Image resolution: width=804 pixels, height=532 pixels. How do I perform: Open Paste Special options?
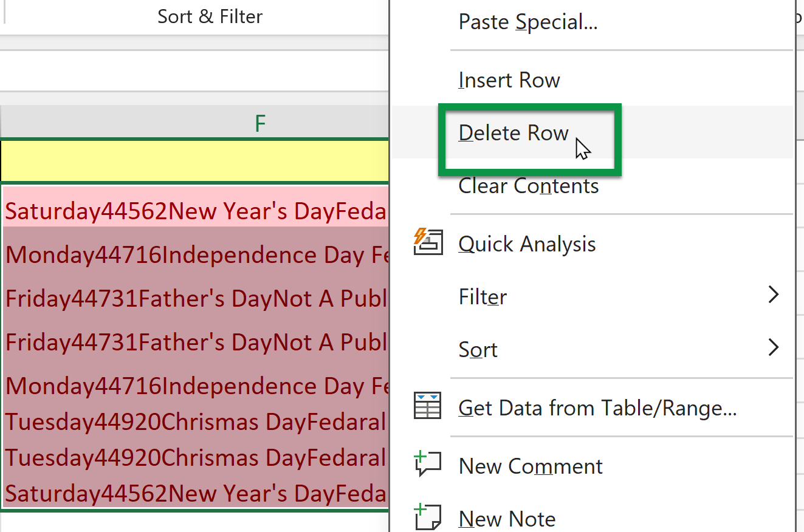527,22
